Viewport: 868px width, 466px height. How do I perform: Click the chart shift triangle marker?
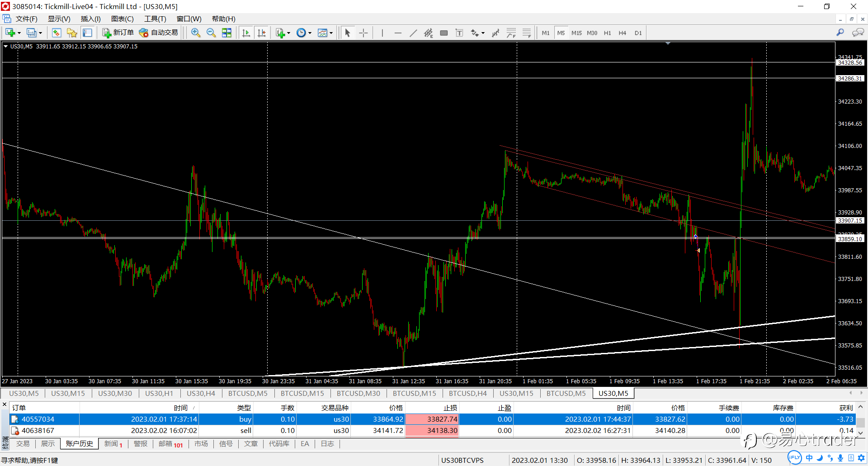tap(668, 43)
